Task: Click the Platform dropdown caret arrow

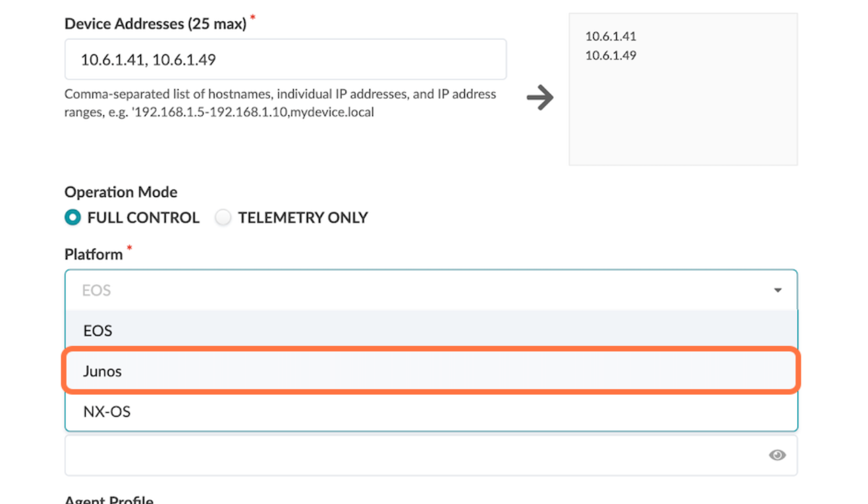Action: click(x=778, y=290)
